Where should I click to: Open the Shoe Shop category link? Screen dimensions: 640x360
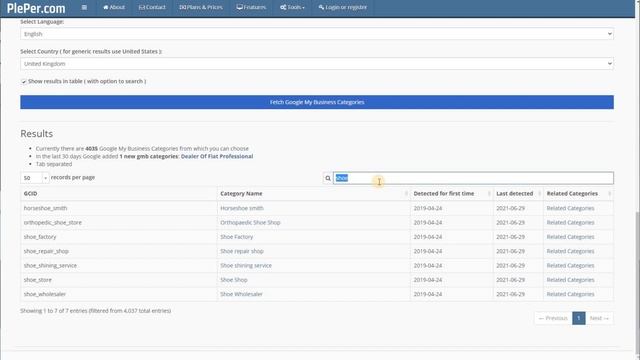234,280
